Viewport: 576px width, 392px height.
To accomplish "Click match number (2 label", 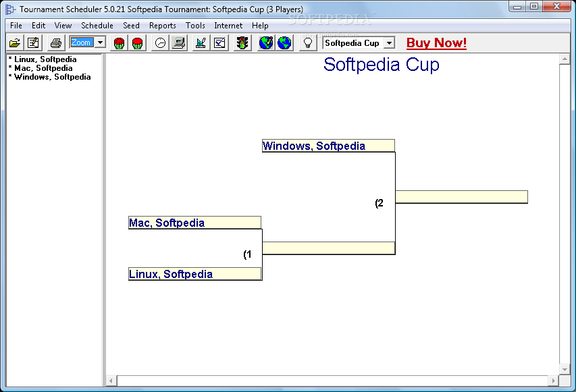I will (379, 203).
